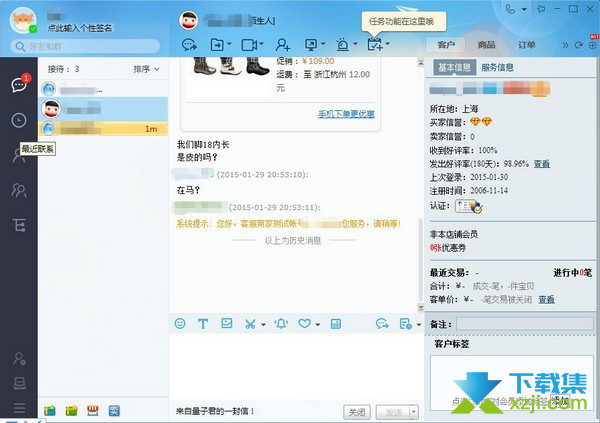The height and width of the screenshot is (423, 600).
Task: Open the message history record icon
Action: [405, 324]
